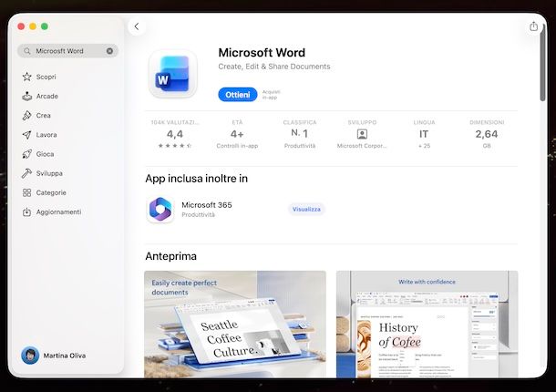Open the History of Coffee preview screenshot
The height and width of the screenshot is (392, 556).
point(427,324)
